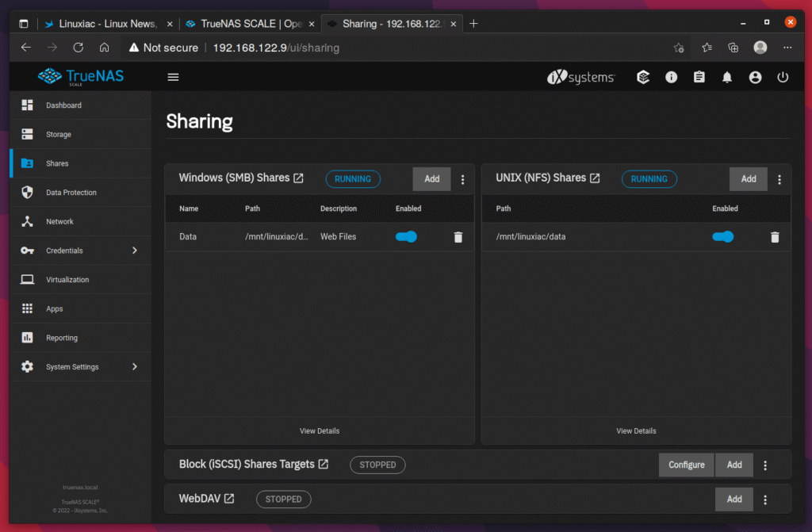Delete the Data SMB share
This screenshot has width=812, height=532.
458,237
